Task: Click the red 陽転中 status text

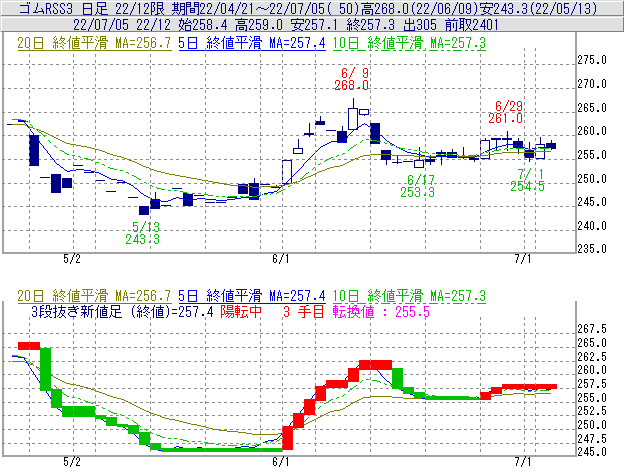Action: tap(241, 311)
